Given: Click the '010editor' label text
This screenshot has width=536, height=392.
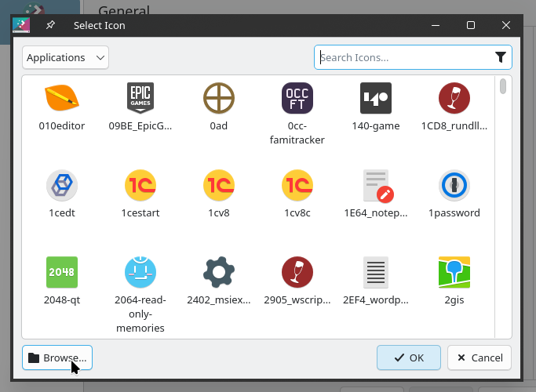Looking at the screenshot, I should (62, 125).
